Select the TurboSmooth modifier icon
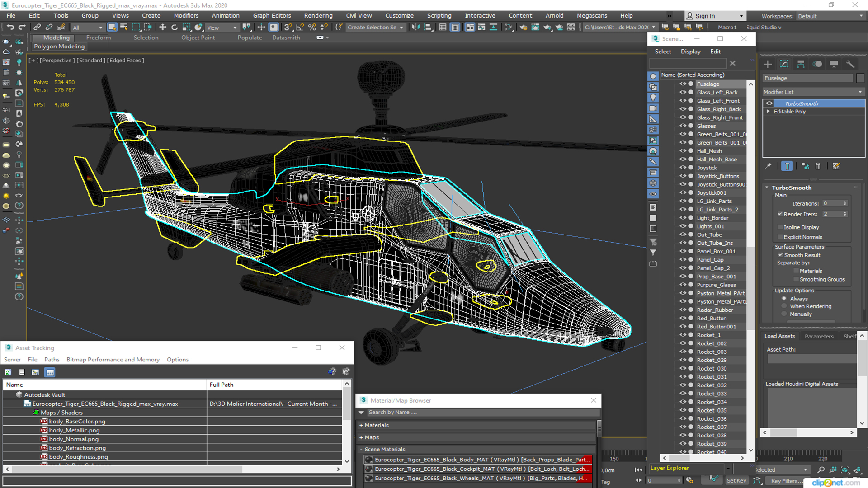 (x=769, y=103)
